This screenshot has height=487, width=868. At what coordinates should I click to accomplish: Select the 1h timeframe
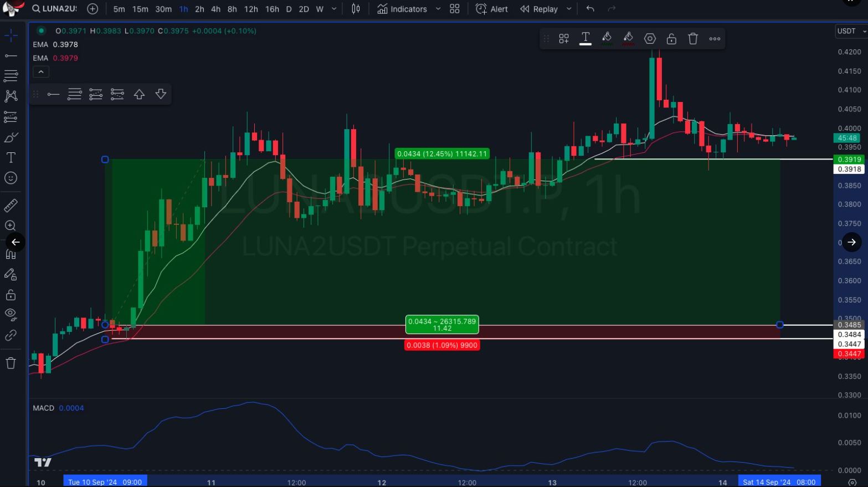[184, 9]
